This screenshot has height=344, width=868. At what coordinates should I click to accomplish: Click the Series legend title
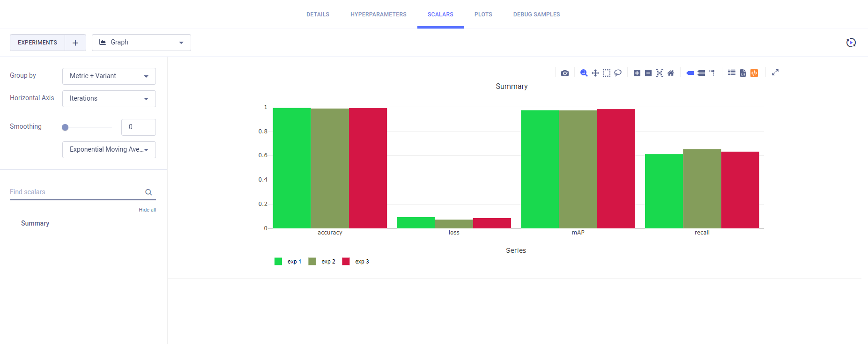point(516,250)
